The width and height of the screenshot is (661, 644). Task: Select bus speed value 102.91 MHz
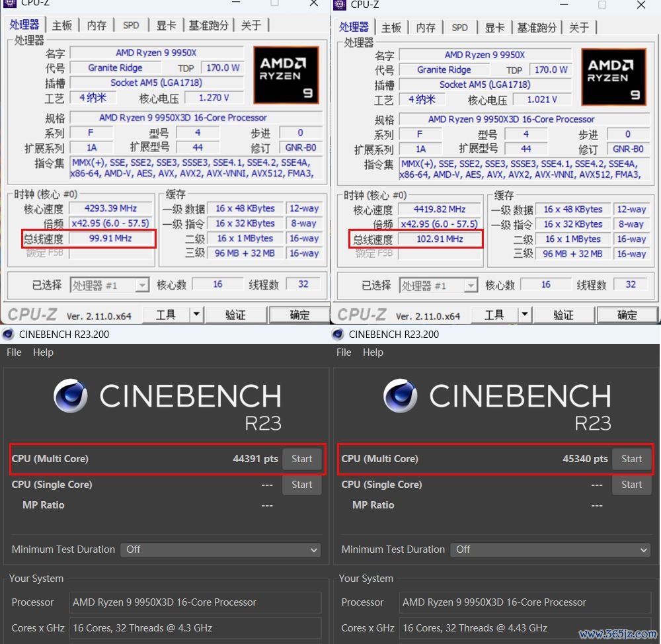pos(440,239)
